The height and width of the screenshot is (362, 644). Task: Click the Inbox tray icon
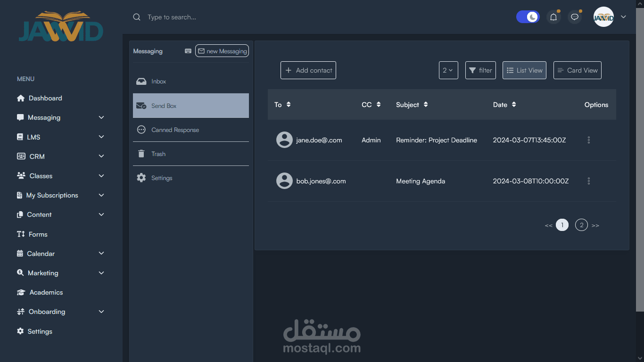141,82
